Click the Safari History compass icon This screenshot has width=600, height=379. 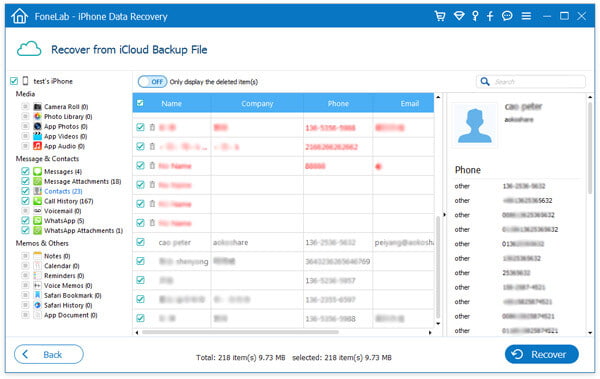[38, 305]
